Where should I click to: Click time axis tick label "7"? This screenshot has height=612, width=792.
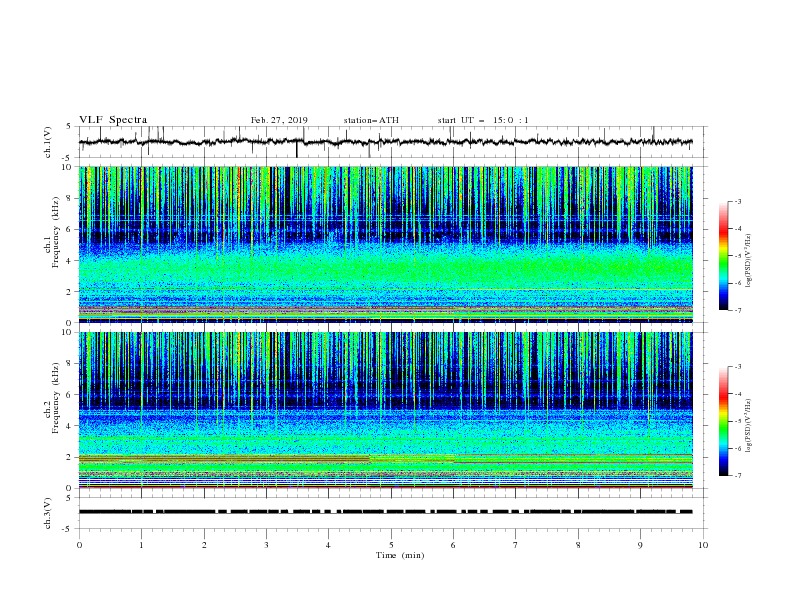[x=516, y=545]
